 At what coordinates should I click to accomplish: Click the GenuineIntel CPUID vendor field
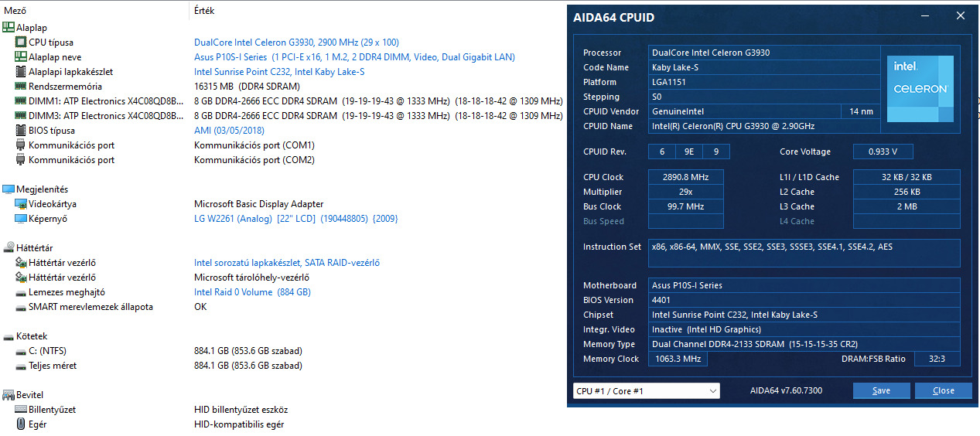744,111
